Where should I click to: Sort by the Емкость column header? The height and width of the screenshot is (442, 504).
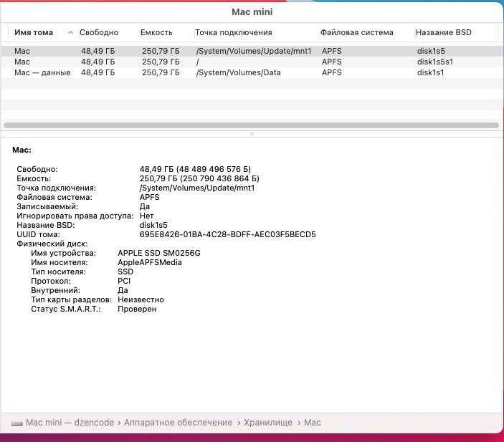(156, 32)
